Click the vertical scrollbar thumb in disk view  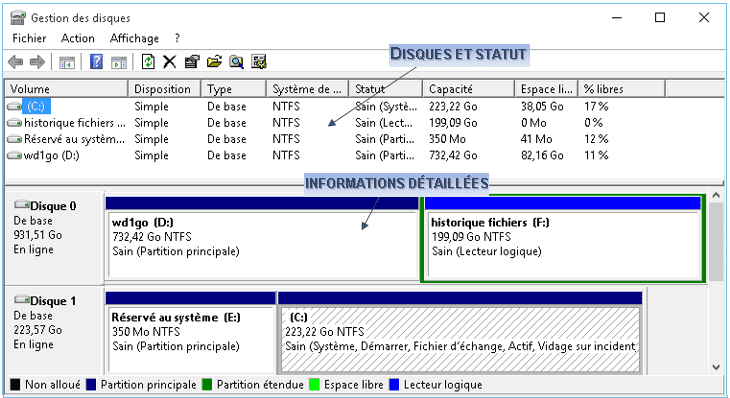click(x=716, y=242)
